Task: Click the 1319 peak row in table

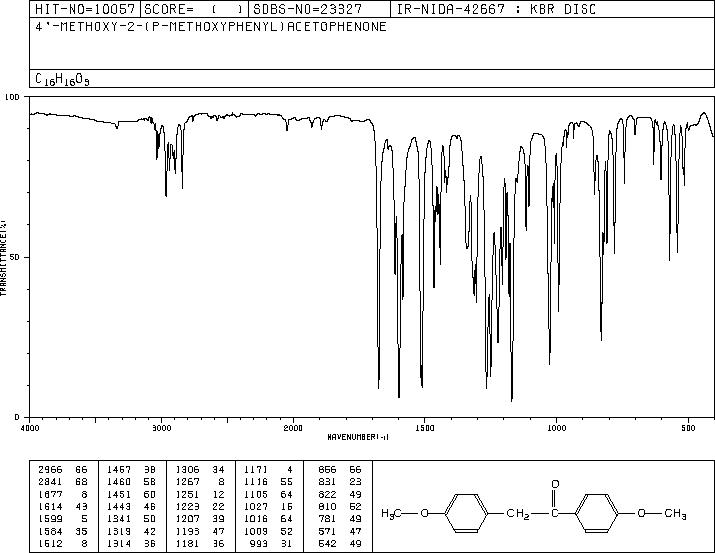Action: (x=132, y=532)
